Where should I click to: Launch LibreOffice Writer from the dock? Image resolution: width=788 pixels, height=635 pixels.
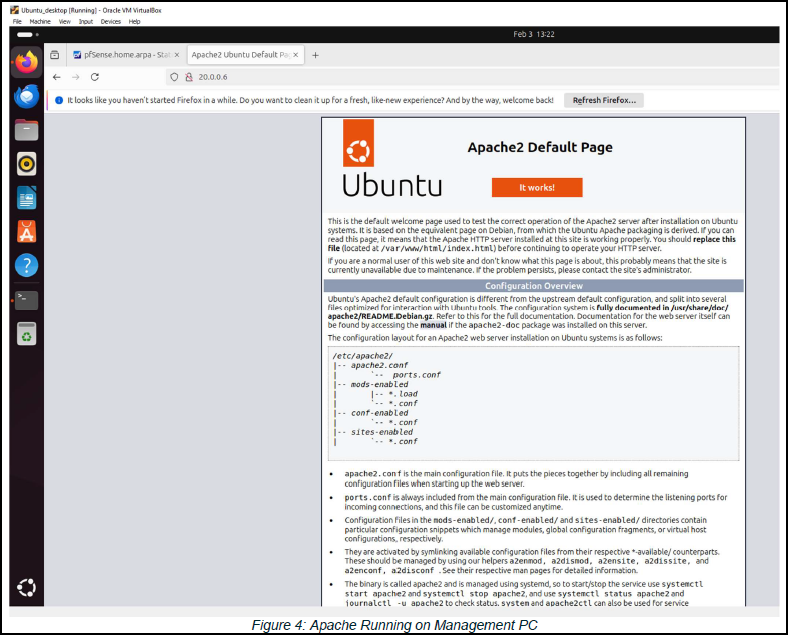[x=27, y=198]
